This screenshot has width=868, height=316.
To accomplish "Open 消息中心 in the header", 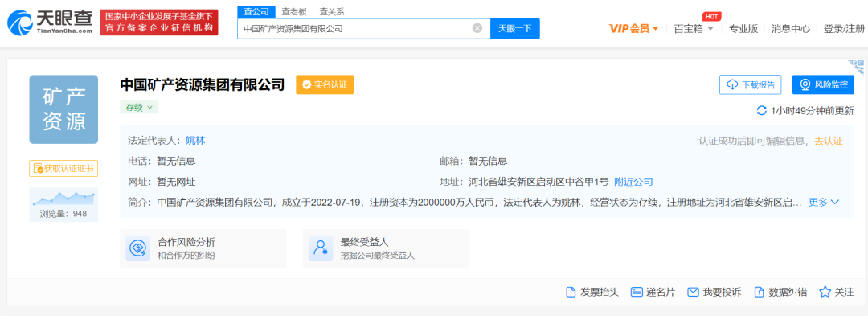I will 791,29.
